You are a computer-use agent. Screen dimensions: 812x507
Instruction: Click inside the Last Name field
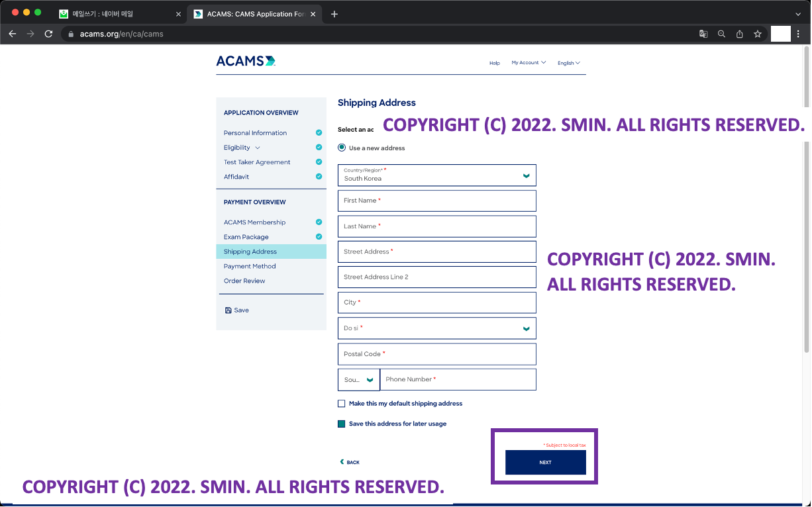[437, 226]
